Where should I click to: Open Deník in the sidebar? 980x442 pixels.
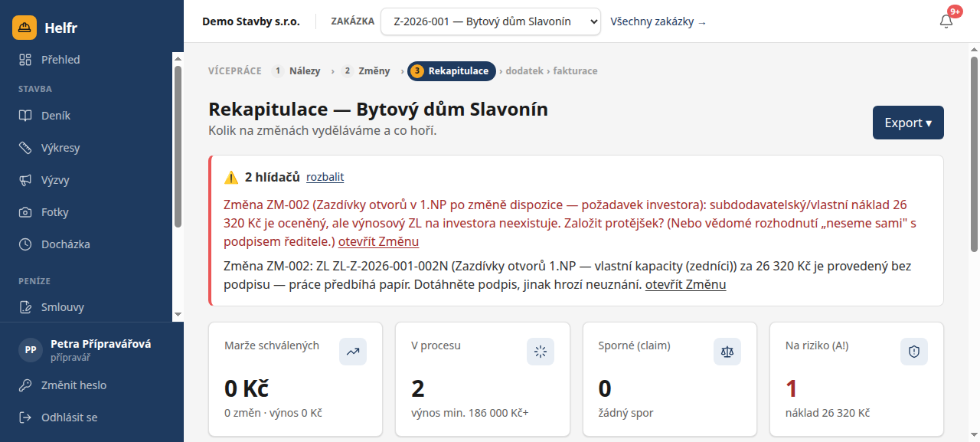pyautogui.click(x=86, y=116)
